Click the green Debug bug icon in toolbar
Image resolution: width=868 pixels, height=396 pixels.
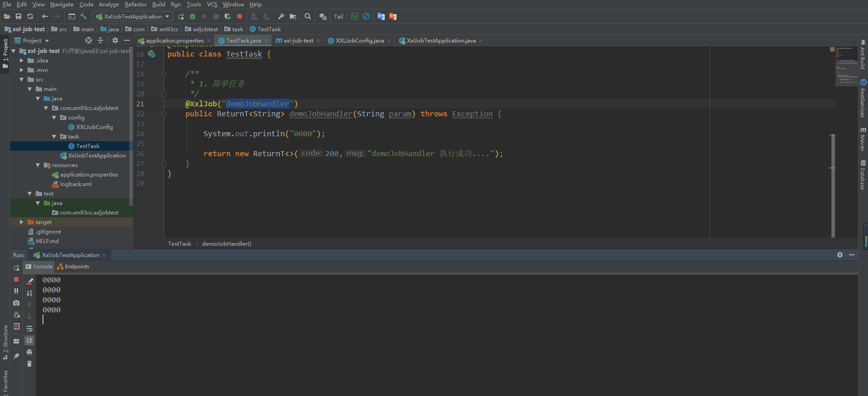(193, 16)
